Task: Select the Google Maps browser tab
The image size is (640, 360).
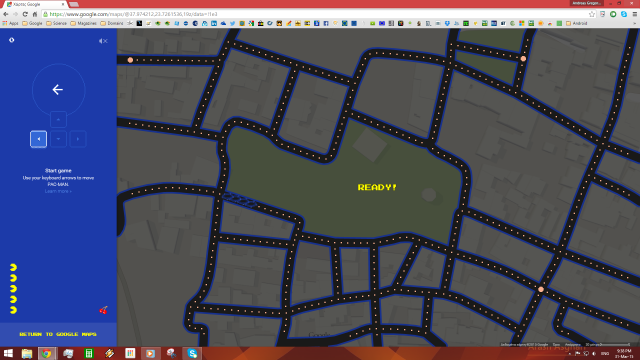Action: coord(35,4)
